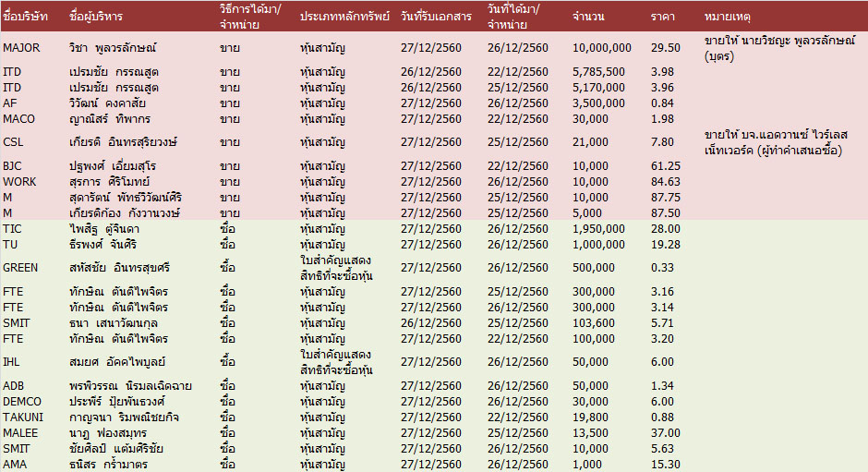This screenshot has height=472, width=868.
Task: Click the price 5.63 in SMIT row
Action: tap(662, 448)
